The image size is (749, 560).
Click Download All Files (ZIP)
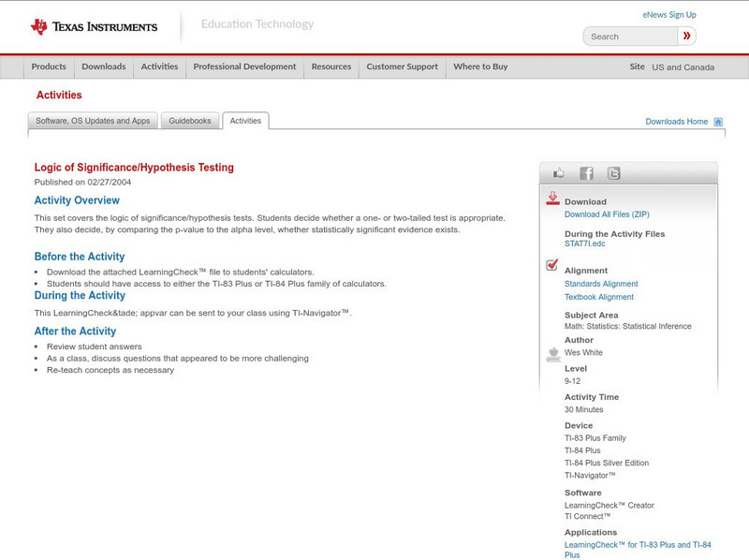(x=607, y=214)
